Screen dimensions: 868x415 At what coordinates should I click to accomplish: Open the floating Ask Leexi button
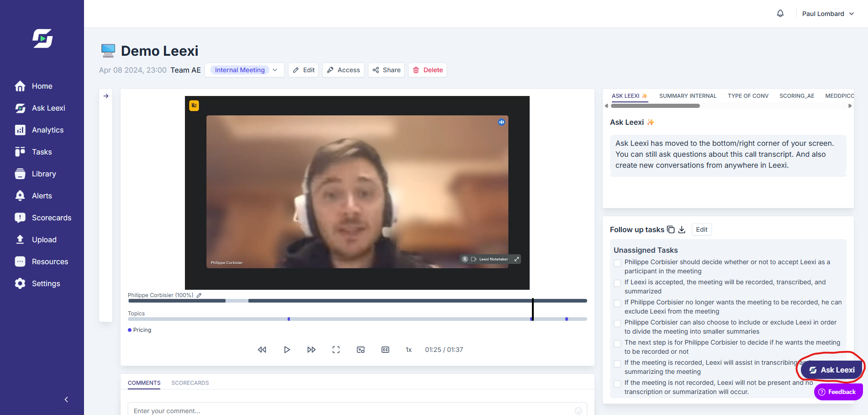tap(832, 370)
